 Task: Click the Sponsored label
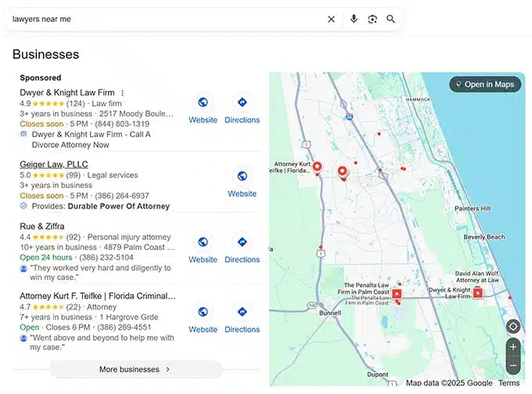pos(41,78)
